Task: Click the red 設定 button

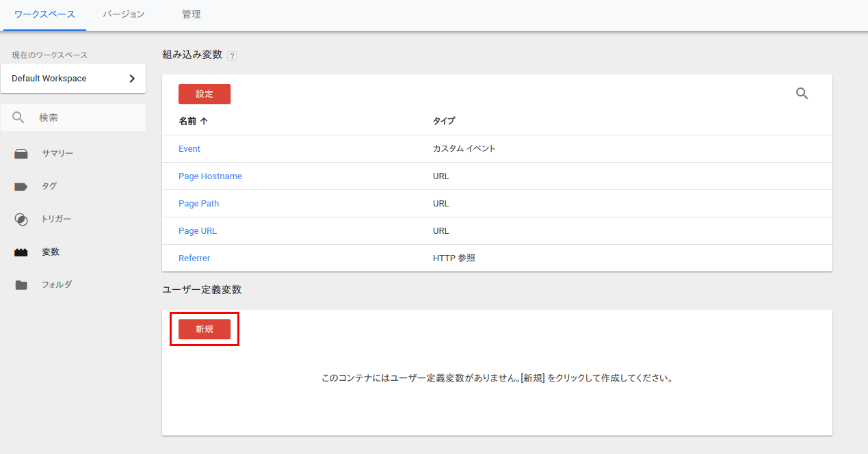Action: pyautogui.click(x=204, y=94)
